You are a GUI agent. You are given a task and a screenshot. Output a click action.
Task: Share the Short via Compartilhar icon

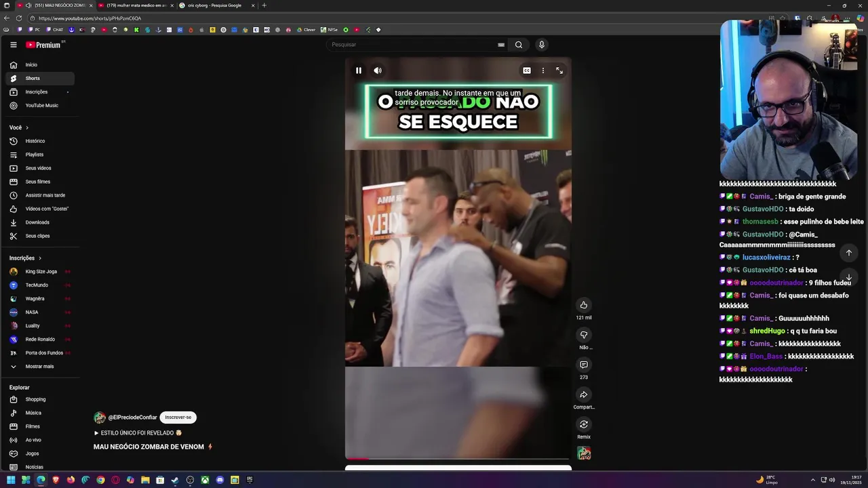pos(584,394)
